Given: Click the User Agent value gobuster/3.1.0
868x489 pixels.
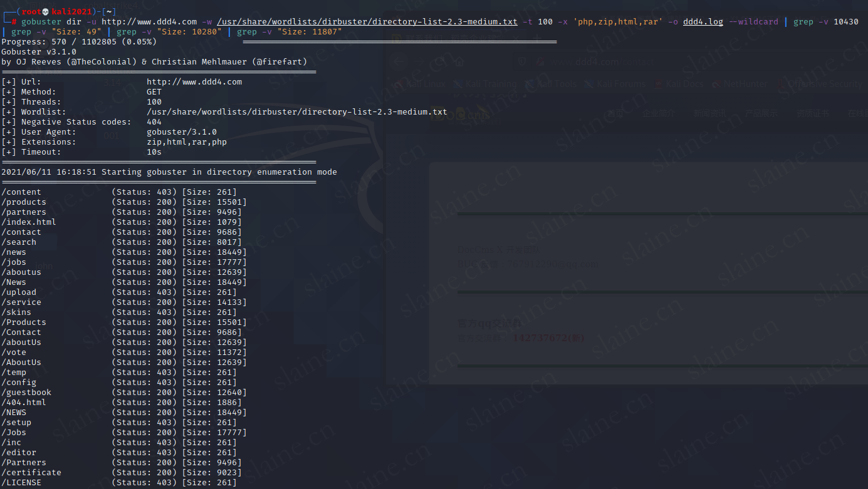Looking at the screenshot, I should [x=182, y=132].
